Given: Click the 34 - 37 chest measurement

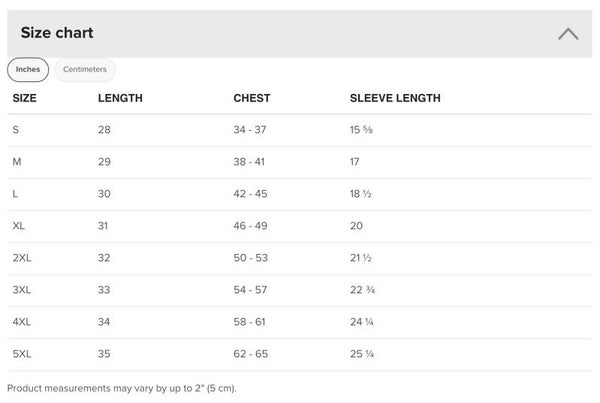Looking at the screenshot, I should (251, 130).
